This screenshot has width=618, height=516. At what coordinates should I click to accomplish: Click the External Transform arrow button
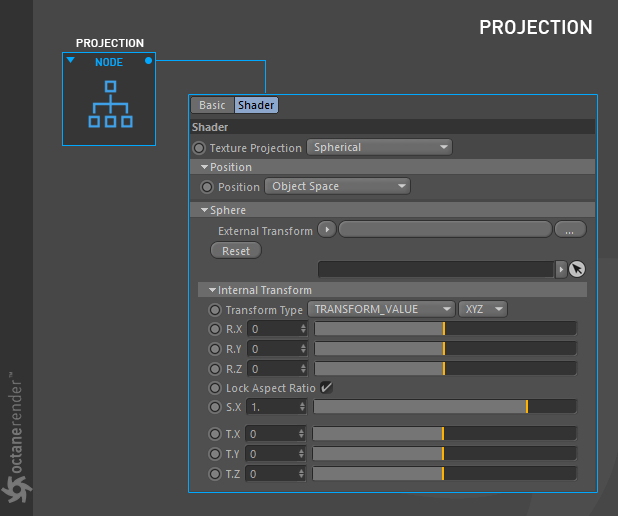point(327,229)
